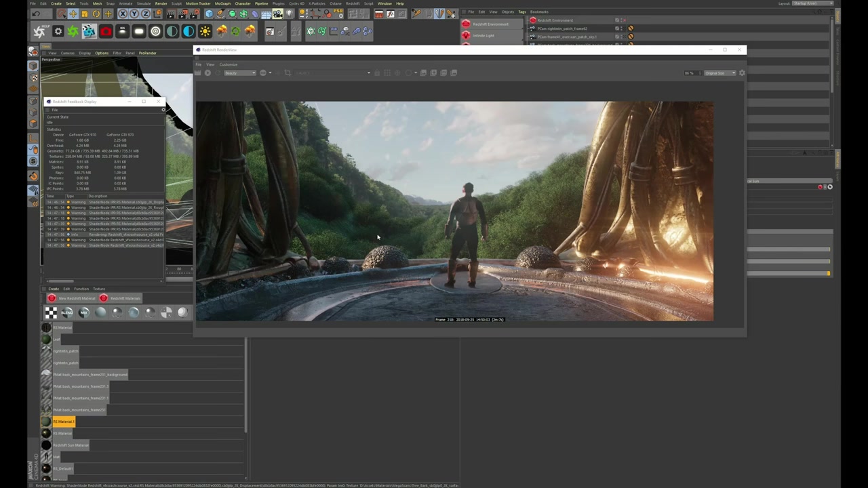Open the Beauty AOV dropdown in RenderView

tap(239, 73)
